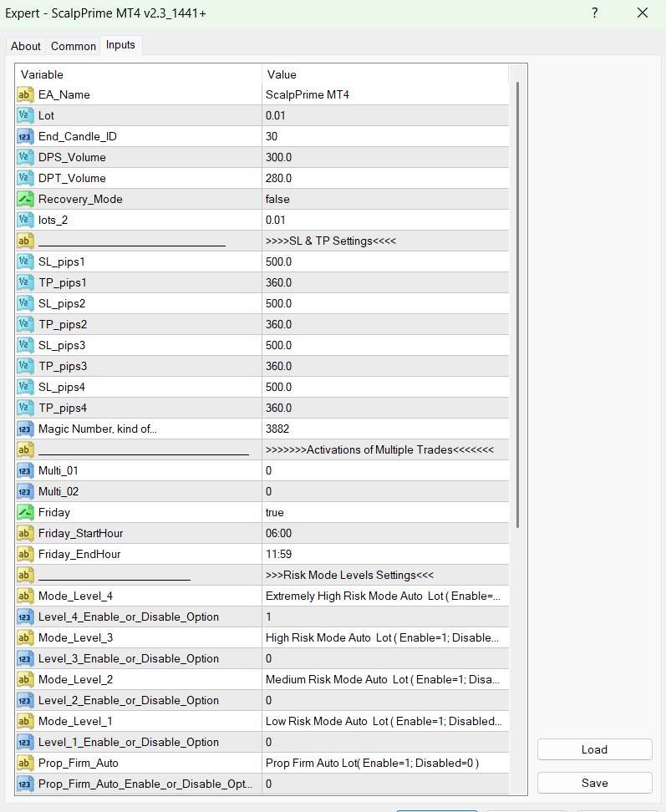Click the decimal type icon beside Lot

[x=25, y=115]
